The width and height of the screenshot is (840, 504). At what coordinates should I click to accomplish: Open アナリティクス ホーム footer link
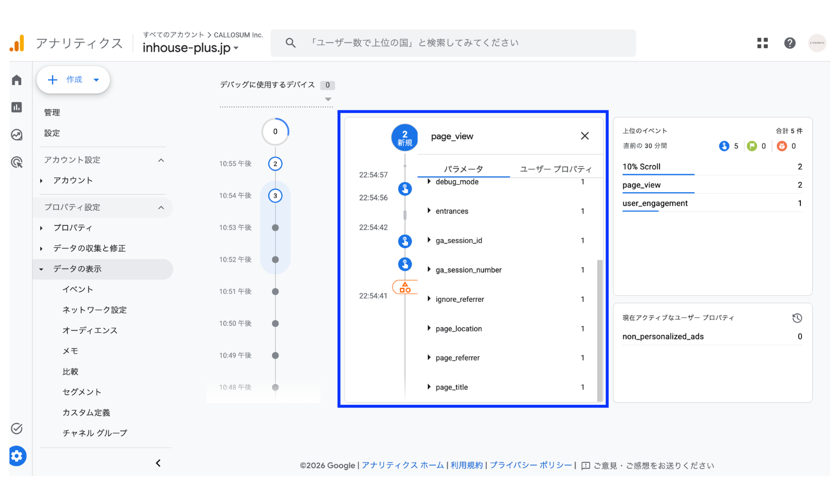pyautogui.click(x=403, y=465)
